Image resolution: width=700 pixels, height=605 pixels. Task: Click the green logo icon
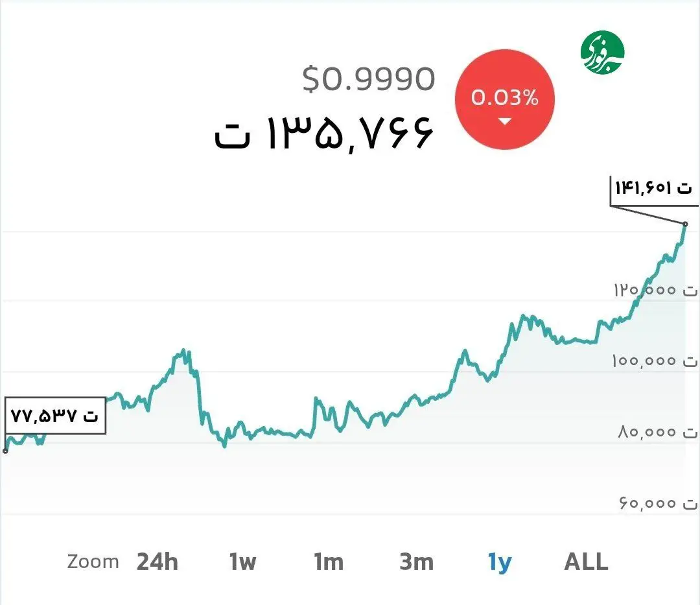602,51
